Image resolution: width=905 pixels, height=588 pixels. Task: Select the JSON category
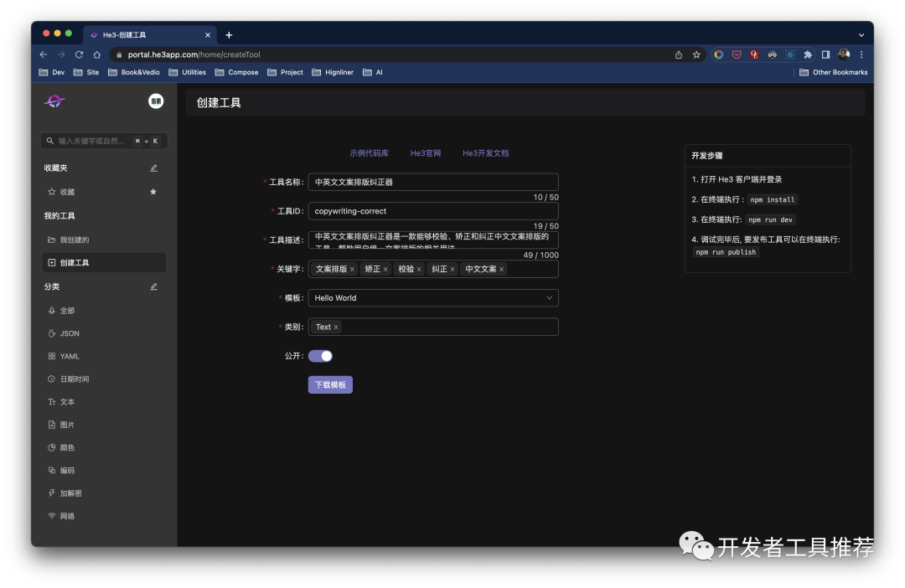64,333
